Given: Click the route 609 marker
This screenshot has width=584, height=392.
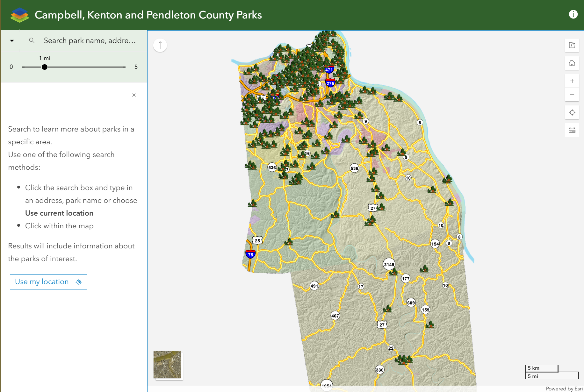Looking at the screenshot, I should tap(411, 303).
